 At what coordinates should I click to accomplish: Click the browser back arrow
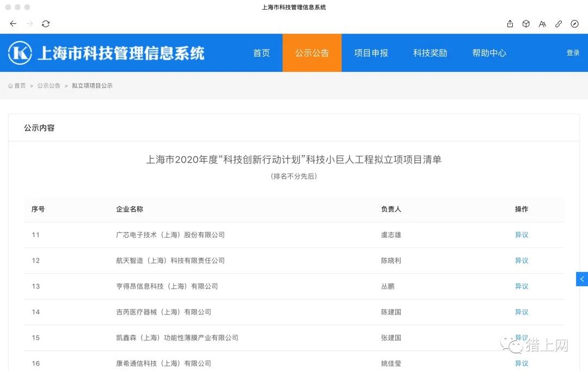coord(13,24)
